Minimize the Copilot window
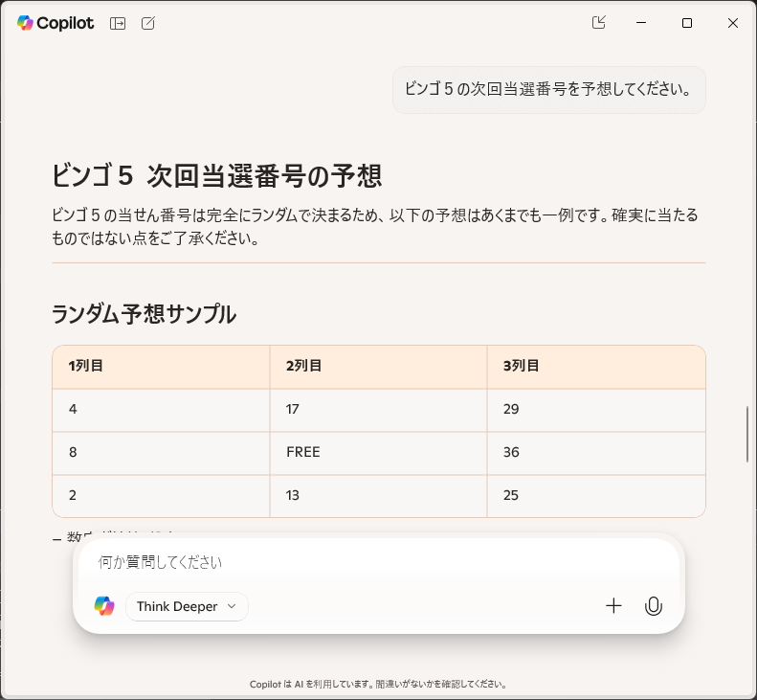Image resolution: width=757 pixels, height=700 pixels. [x=641, y=23]
